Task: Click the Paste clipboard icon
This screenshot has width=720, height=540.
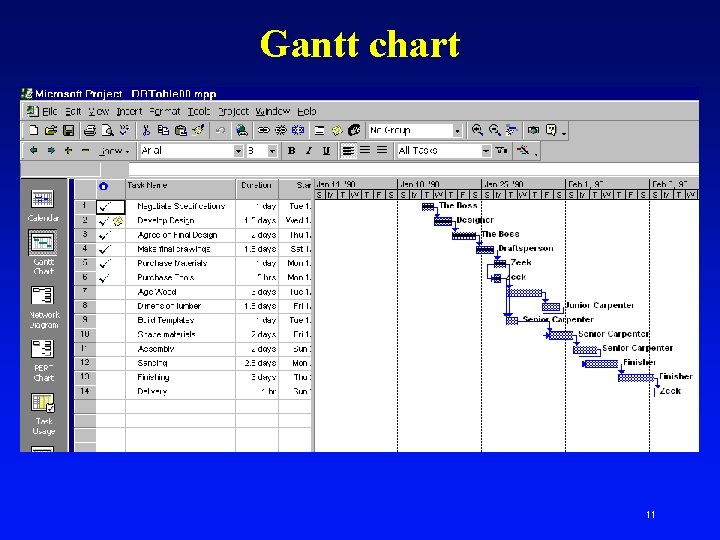Action: pyautogui.click(x=181, y=130)
